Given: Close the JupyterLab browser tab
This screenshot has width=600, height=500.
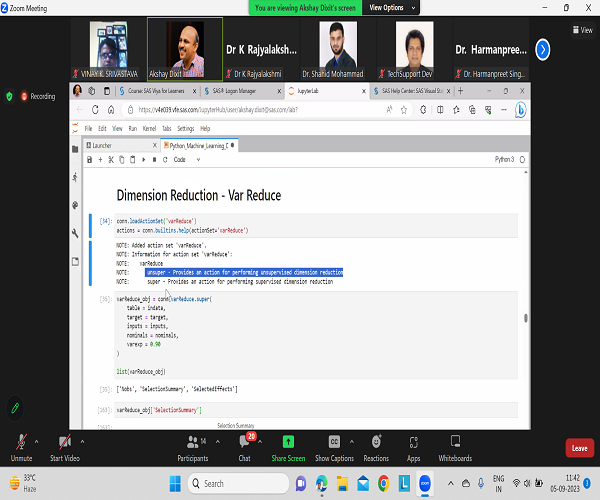Looking at the screenshot, I should point(364,91).
